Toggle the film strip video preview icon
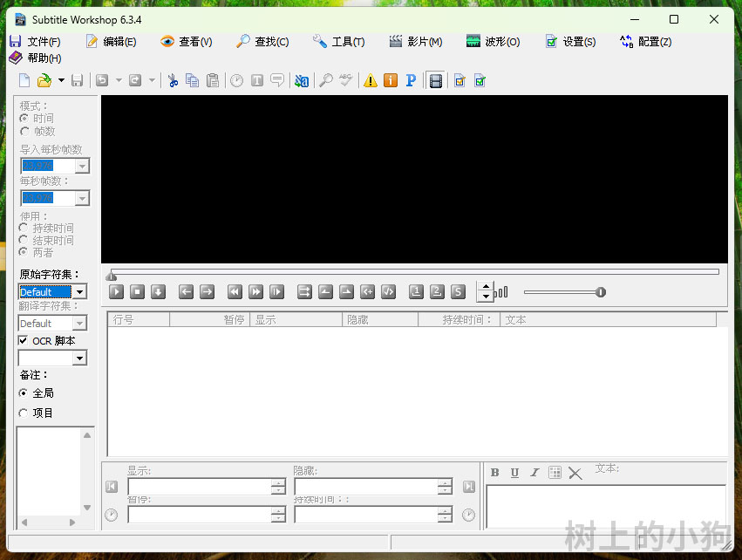Image resolution: width=742 pixels, height=560 pixels. pyautogui.click(x=435, y=80)
